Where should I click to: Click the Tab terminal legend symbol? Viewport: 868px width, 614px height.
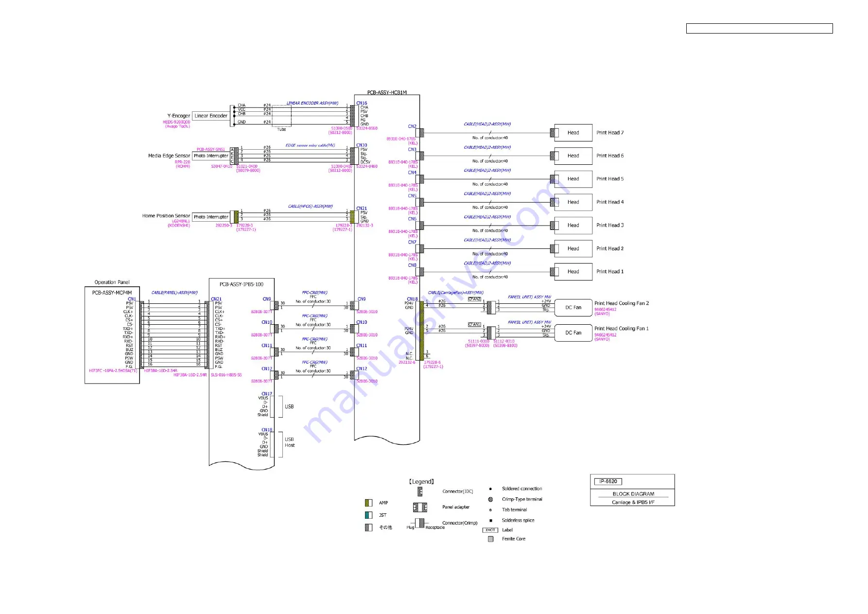pos(490,510)
